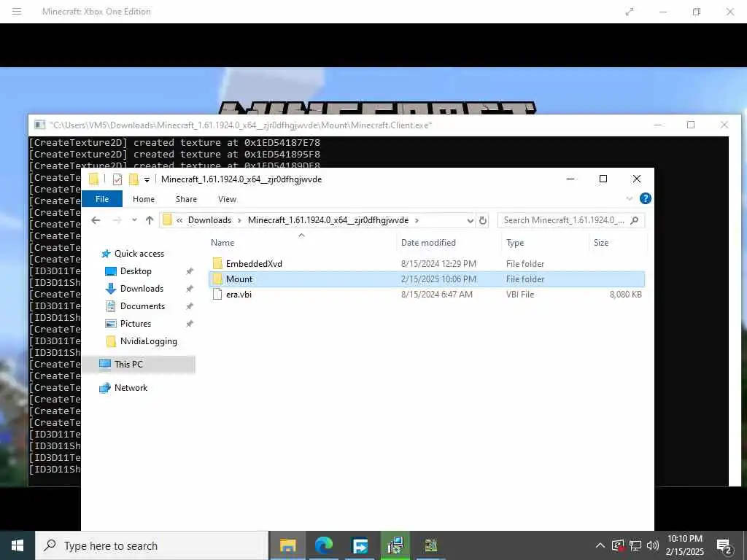This screenshot has height=560, width=747.
Task: Click the Minecraft taskbar icon
Action: [x=431, y=545]
